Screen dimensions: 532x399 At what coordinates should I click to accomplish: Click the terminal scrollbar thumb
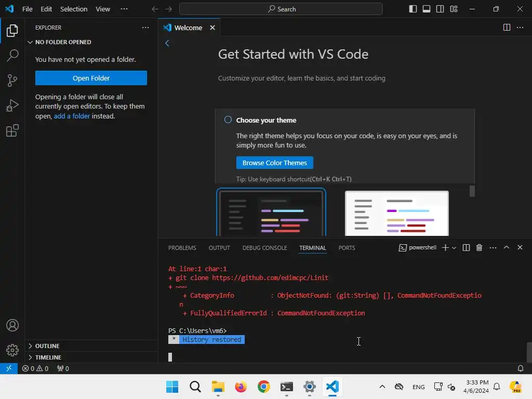pyautogui.click(x=529, y=353)
